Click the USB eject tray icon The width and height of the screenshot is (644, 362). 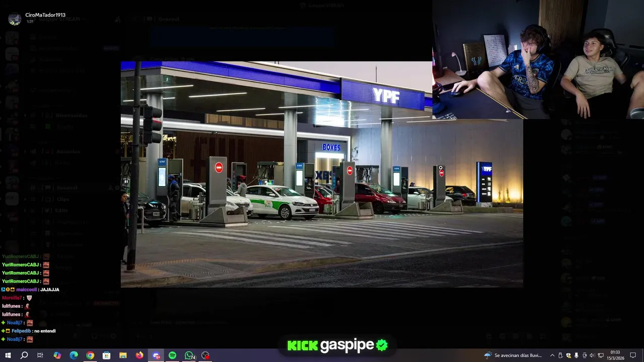pos(560,355)
